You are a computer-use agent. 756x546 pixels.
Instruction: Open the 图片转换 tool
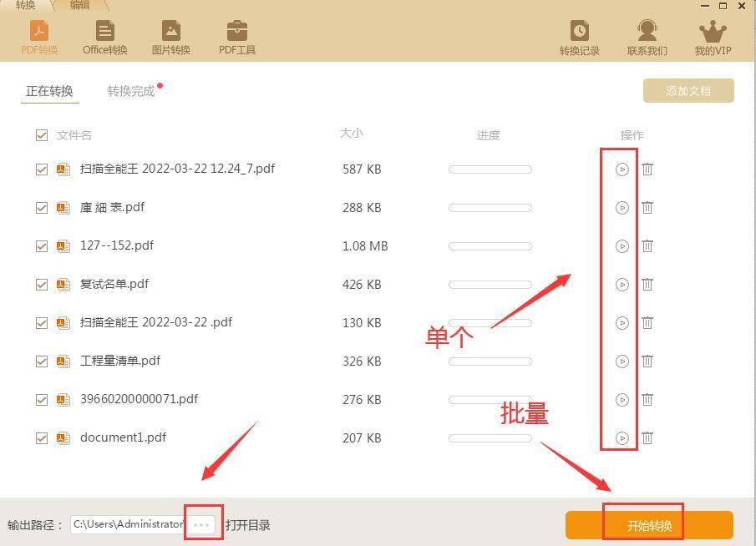click(x=170, y=38)
